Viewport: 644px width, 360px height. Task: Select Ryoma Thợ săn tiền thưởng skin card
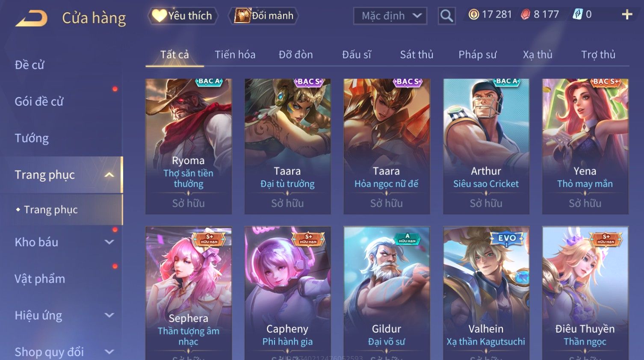[x=188, y=146]
